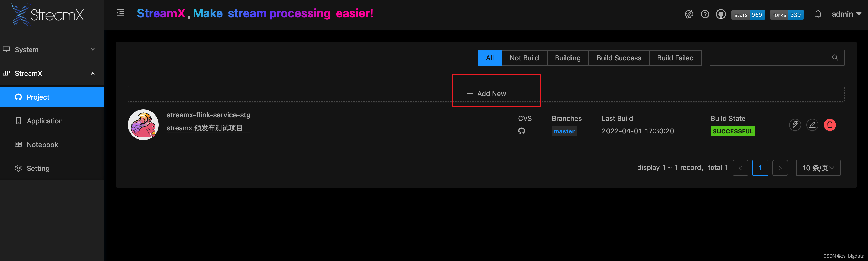Select page 1 in pagination
The height and width of the screenshot is (261, 868).
[760, 168]
